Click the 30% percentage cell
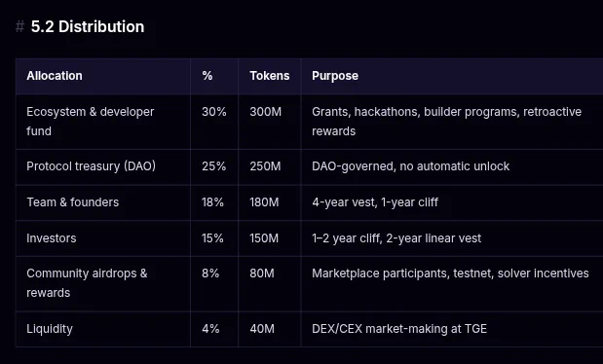The width and height of the screenshot is (603, 364). pyautogui.click(x=213, y=112)
